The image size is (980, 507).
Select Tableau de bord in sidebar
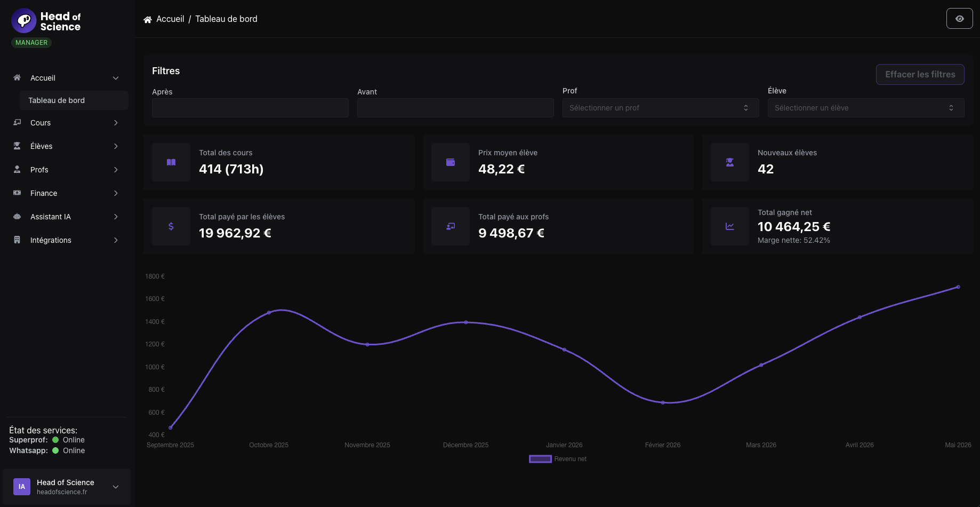click(74, 100)
